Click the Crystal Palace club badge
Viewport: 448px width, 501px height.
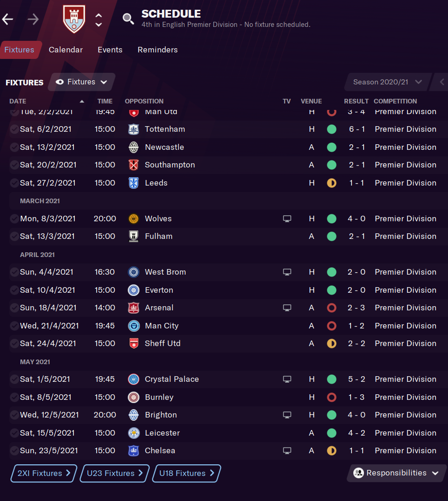click(134, 379)
